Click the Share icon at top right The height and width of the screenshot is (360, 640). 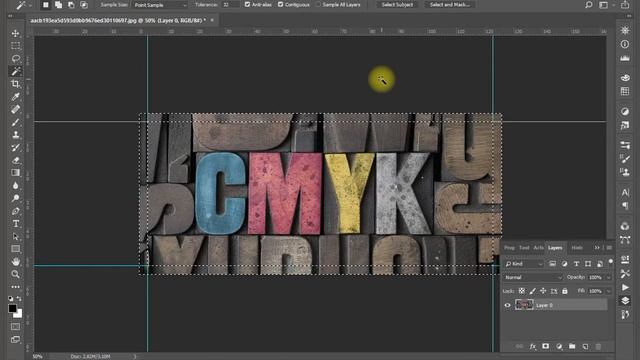625,5
